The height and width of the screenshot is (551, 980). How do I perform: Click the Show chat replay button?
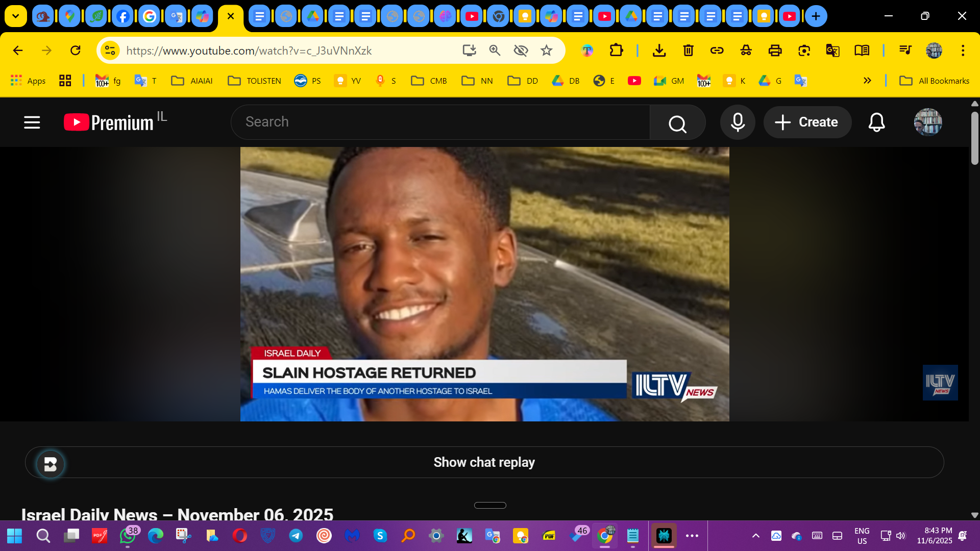[x=484, y=462]
